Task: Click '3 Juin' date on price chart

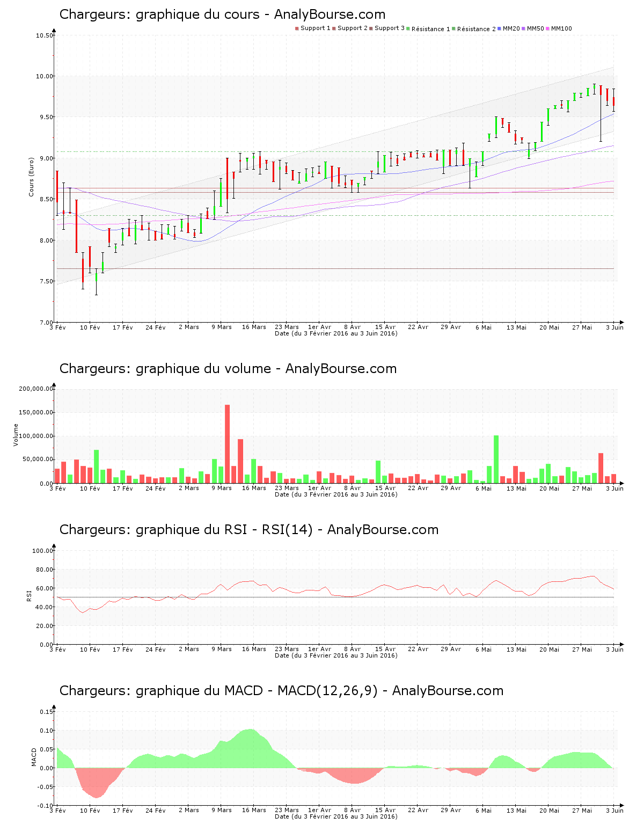Action: pos(615,327)
